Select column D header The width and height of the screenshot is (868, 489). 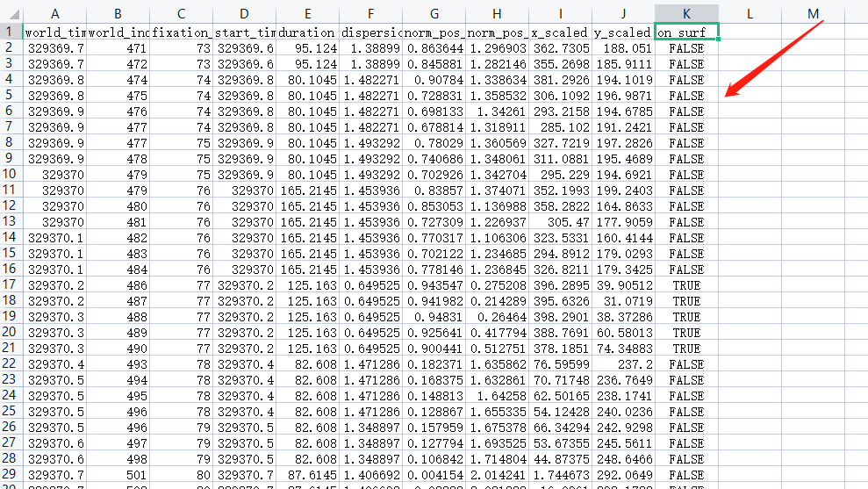pos(244,13)
